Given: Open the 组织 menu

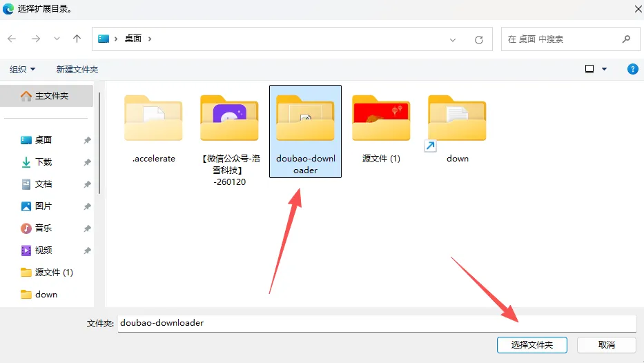Looking at the screenshot, I should point(22,70).
